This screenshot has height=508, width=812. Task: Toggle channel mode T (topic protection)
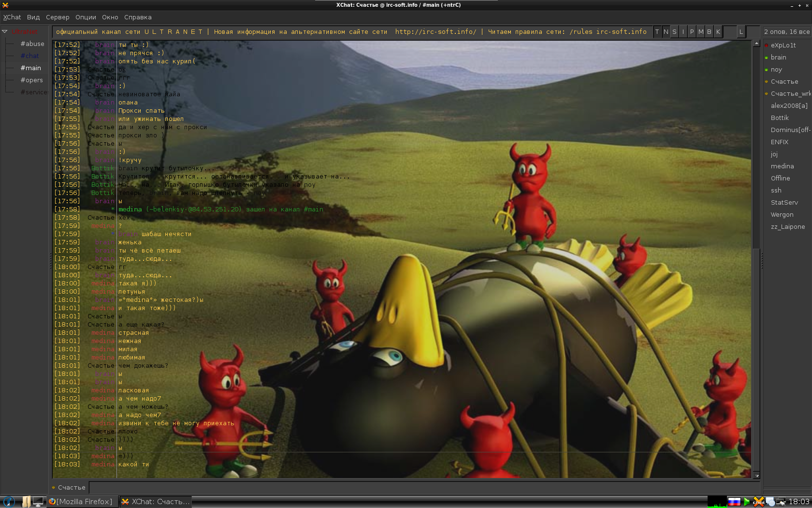click(x=657, y=32)
